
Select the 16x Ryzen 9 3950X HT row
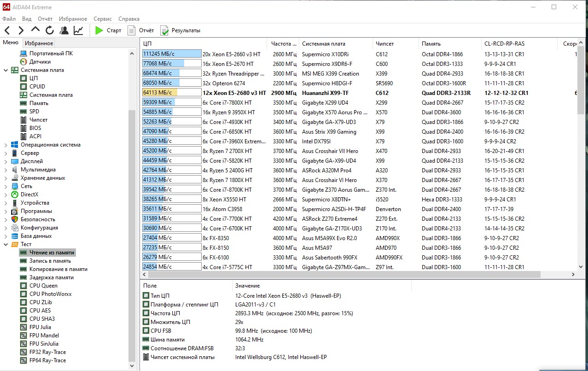(x=359, y=112)
